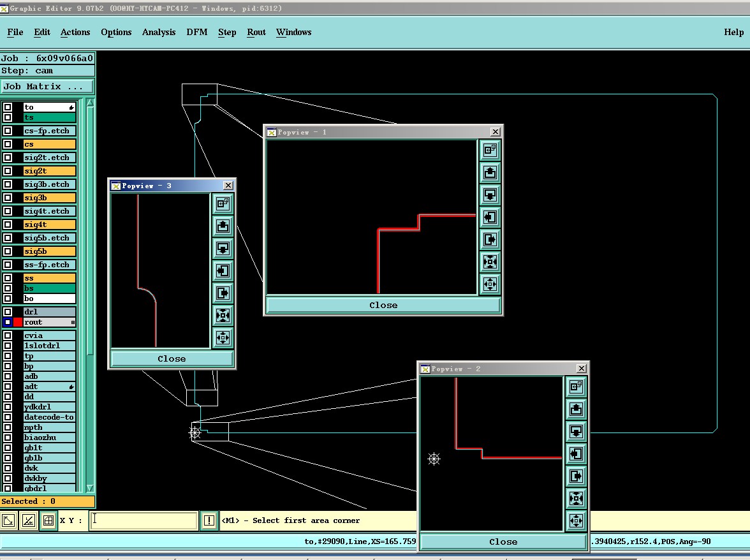
Task: Click the window link icon in Popview 1
Action: point(490,150)
